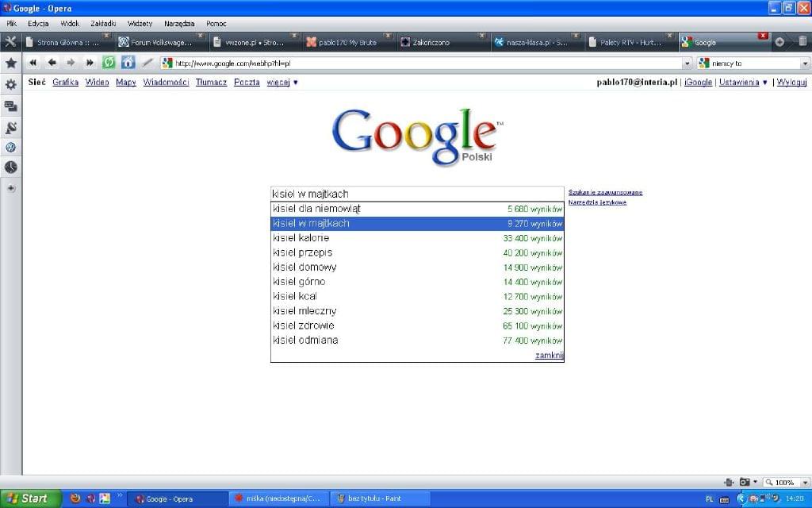Open the Ustawienia dropdown
The height and width of the screenshot is (508, 812).
coord(743,82)
